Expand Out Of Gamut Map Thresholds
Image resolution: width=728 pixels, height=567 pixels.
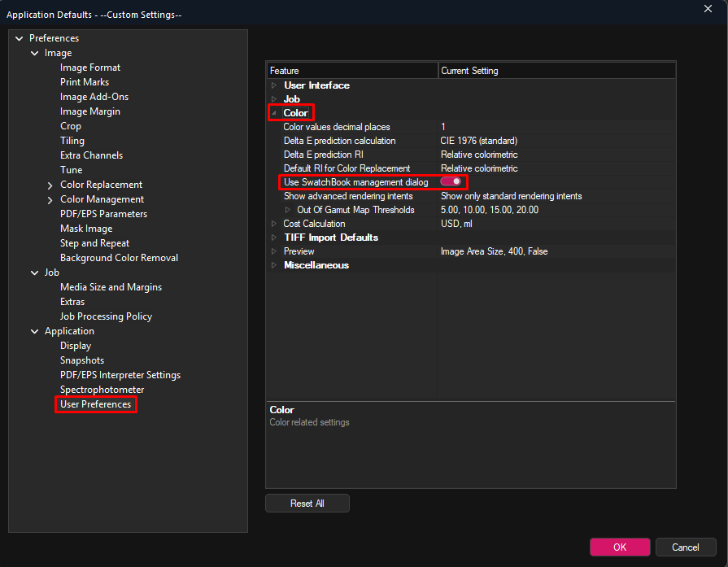[x=288, y=210]
